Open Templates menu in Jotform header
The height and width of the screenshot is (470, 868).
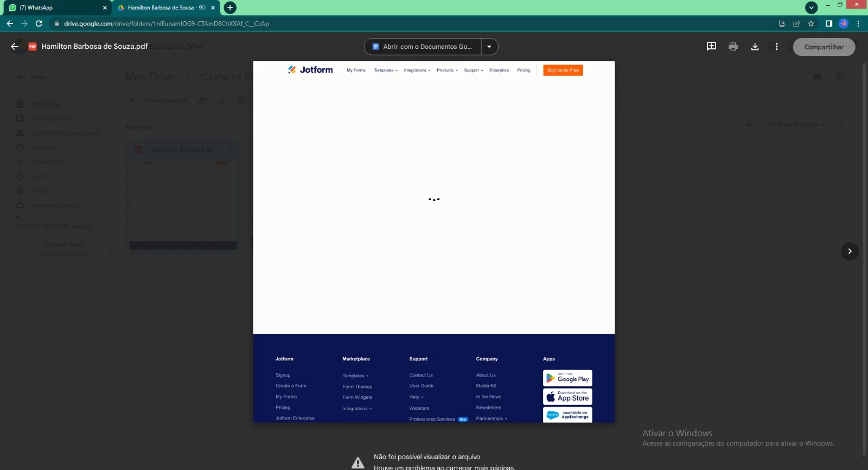[386, 70]
